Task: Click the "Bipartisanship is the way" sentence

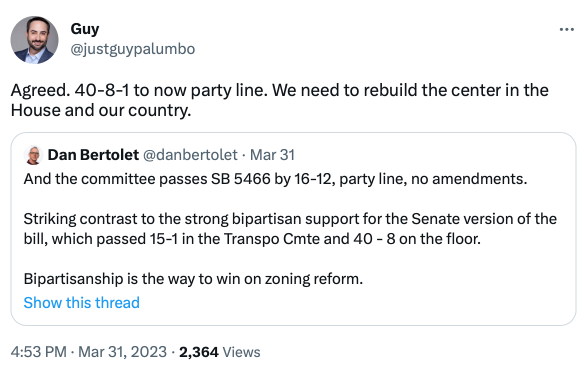Action: point(193,278)
